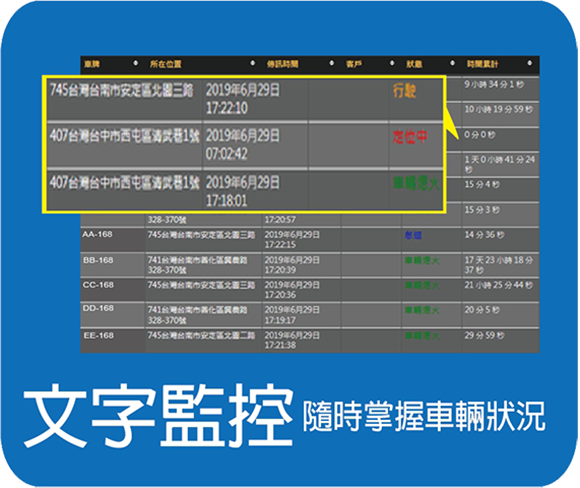The image size is (580, 488).
Task: Click the 9 小時 34 分 1 秒 time cell
Action: coord(494,85)
